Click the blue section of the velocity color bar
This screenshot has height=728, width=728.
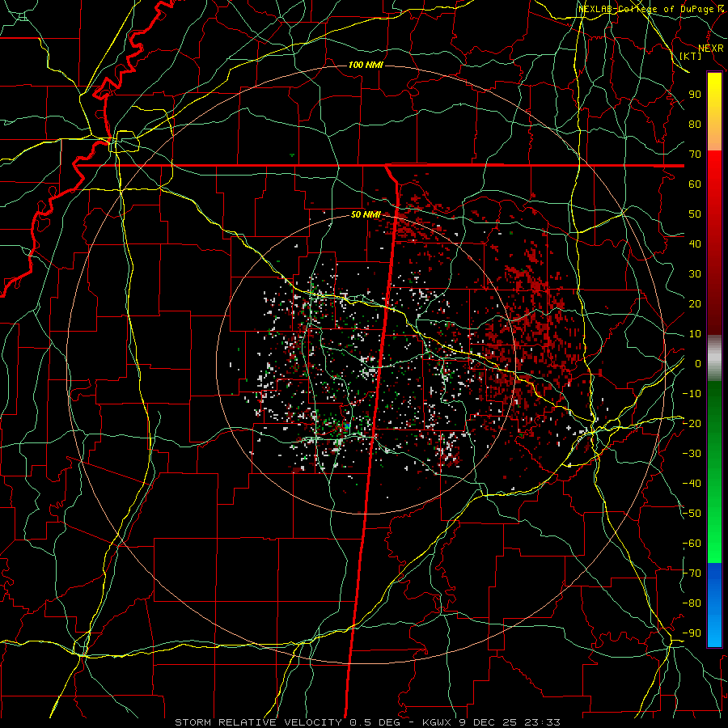[x=714, y=604]
